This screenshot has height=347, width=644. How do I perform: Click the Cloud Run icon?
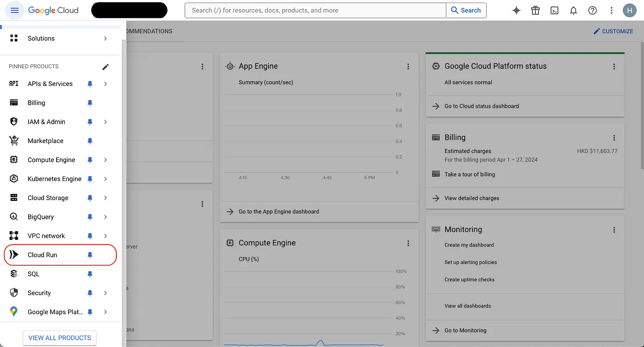point(14,255)
